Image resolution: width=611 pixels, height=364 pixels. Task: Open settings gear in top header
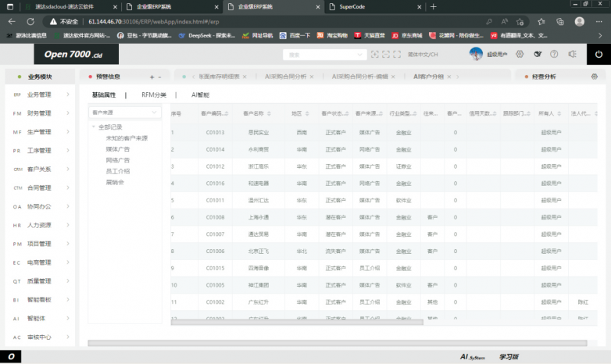pos(518,54)
